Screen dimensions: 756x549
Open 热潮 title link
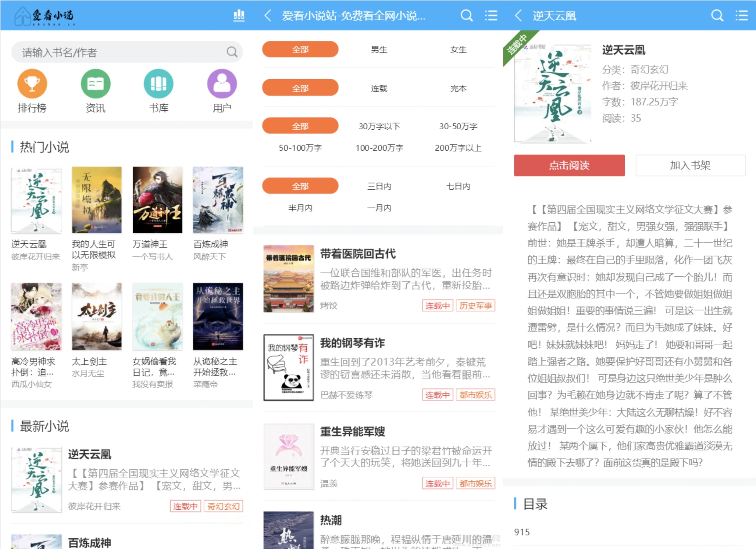click(x=331, y=520)
